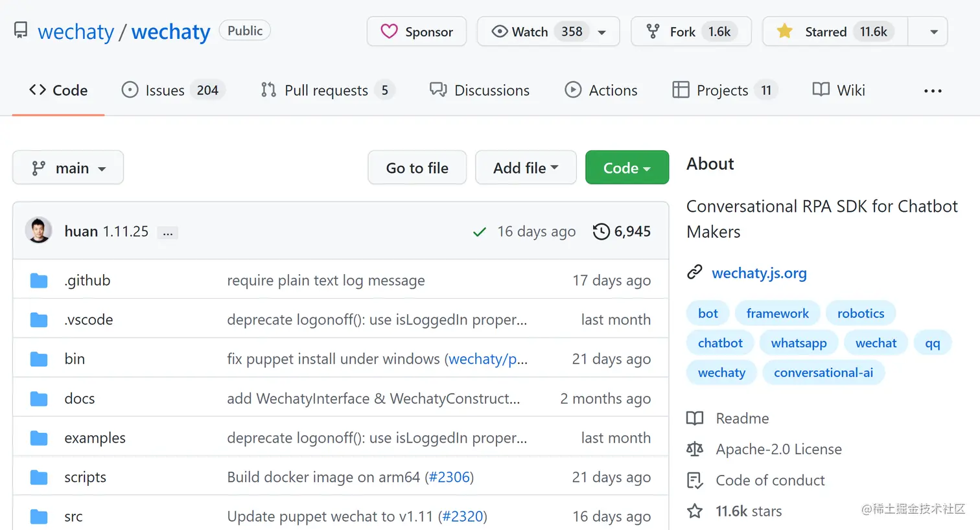This screenshot has width=980, height=530.
Task: Select the wechat topic tag
Action: click(876, 343)
